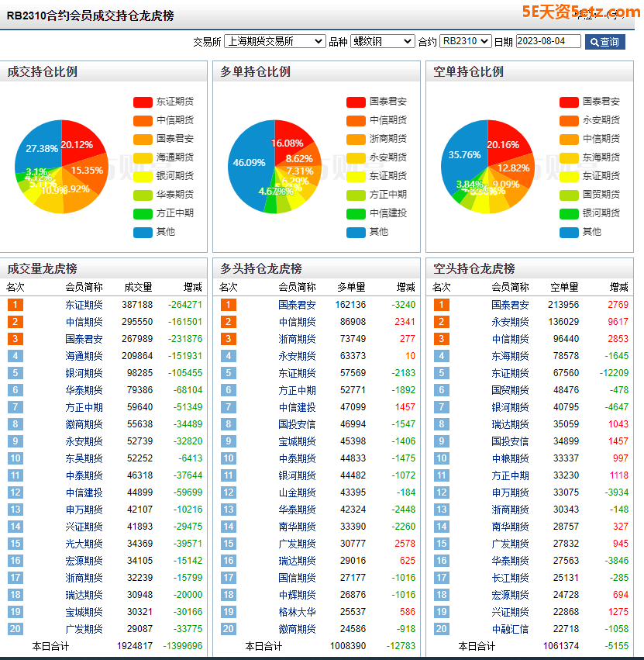Click rank 7 badge in 成交量龙虎榜

(x=15, y=407)
